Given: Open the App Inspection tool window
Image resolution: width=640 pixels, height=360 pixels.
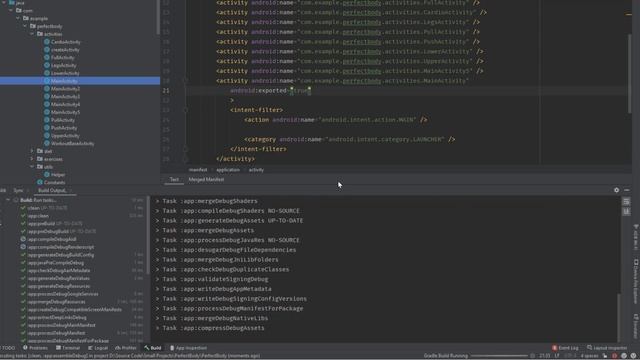Looking at the screenshot, I should 188,348.
